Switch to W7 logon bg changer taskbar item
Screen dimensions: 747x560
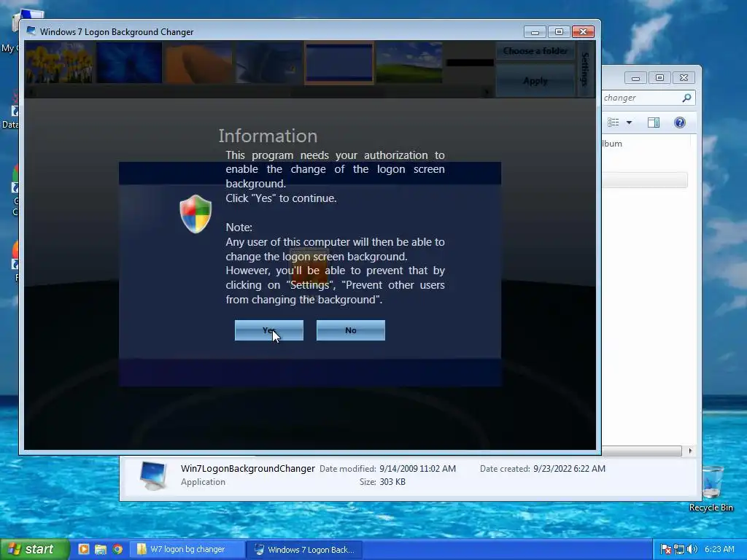(x=187, y=550)
